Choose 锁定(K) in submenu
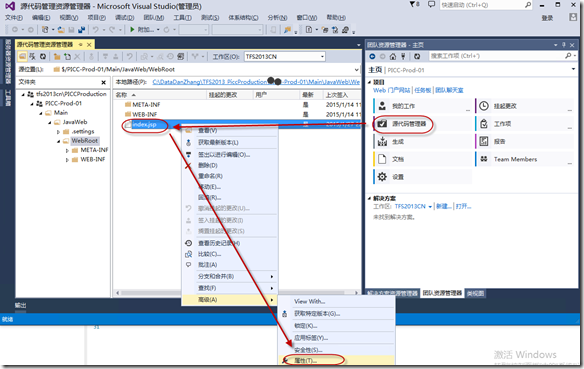 point(336,326)
